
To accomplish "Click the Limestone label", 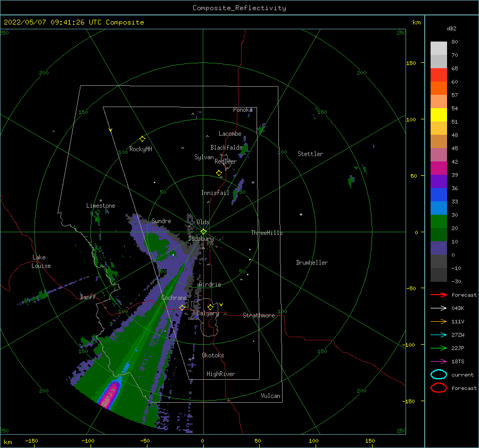I will click(x=101, y=206).
